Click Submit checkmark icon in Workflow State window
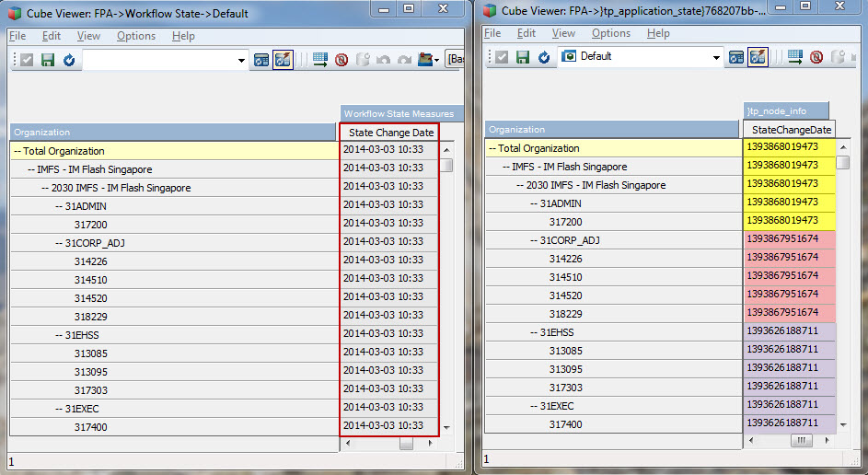This screenshot has width=868, height=475. coord(27,60)
